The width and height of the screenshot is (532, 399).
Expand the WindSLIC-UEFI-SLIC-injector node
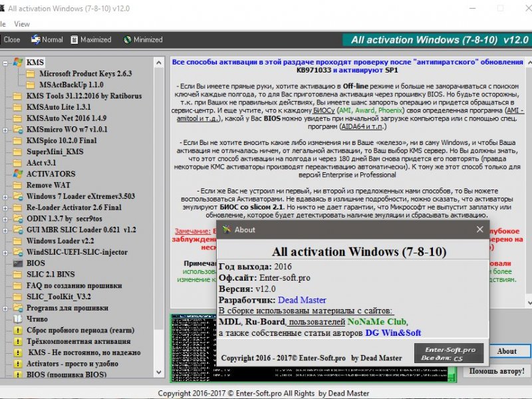5,253
